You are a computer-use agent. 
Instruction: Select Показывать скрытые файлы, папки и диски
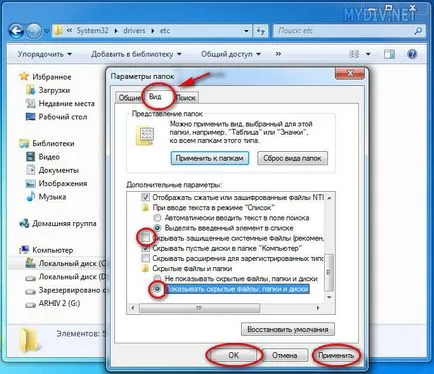pos(158,289)
